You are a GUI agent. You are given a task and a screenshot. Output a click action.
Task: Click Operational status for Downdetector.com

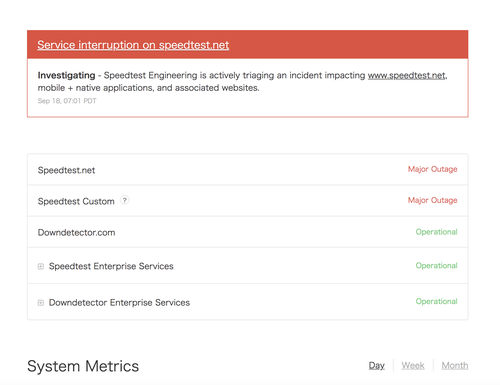(x=436, y=232)
